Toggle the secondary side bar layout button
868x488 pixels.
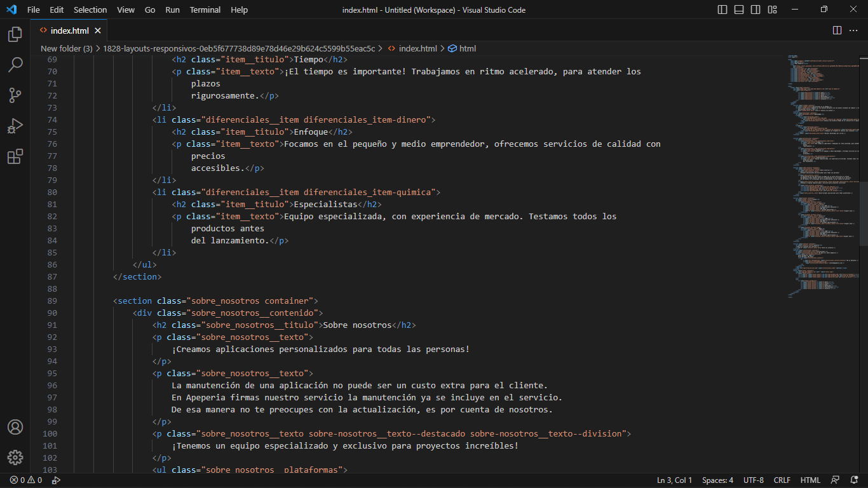pyautogui.click(x=756, y=10)
